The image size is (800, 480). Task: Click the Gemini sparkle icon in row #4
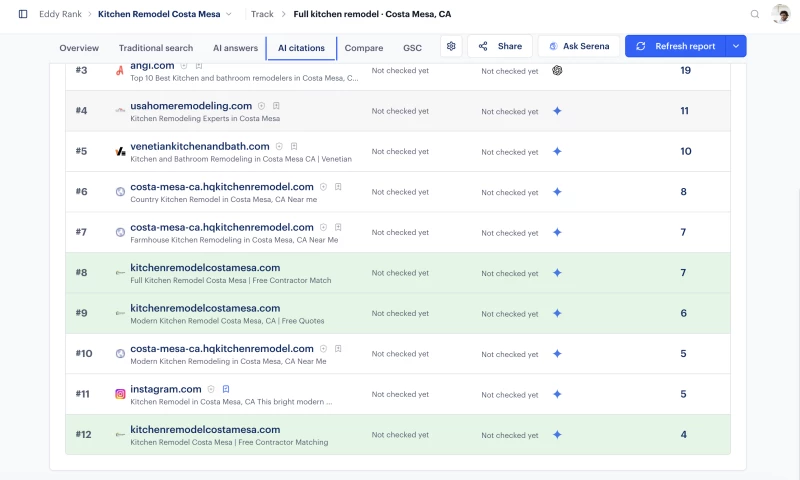coord(557,111)
